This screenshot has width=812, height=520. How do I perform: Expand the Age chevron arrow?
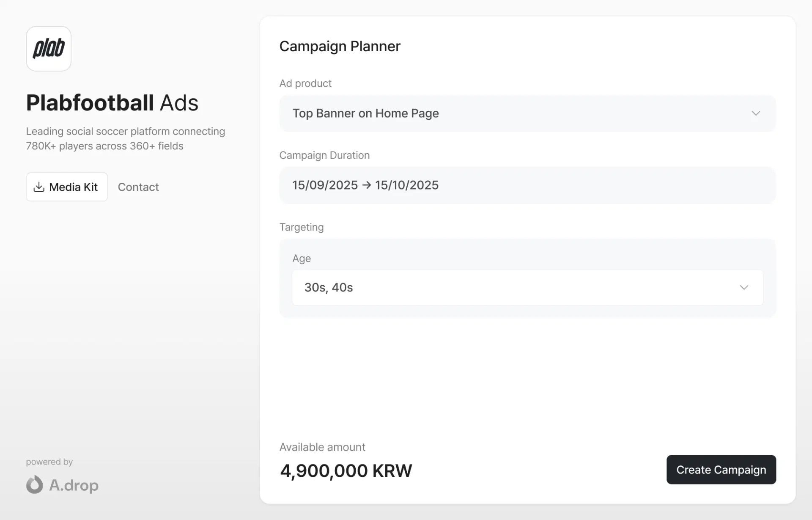744,288
